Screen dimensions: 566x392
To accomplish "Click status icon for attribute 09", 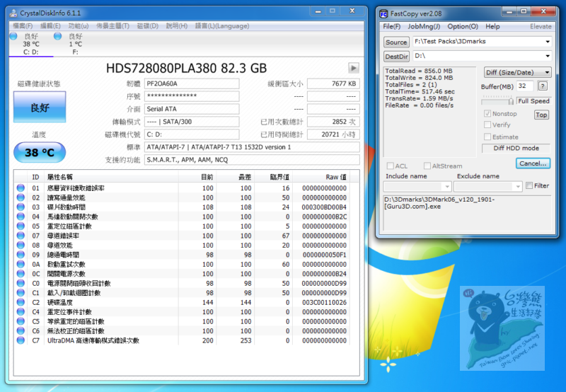I will pyautogui.click(x=21, y=255).
